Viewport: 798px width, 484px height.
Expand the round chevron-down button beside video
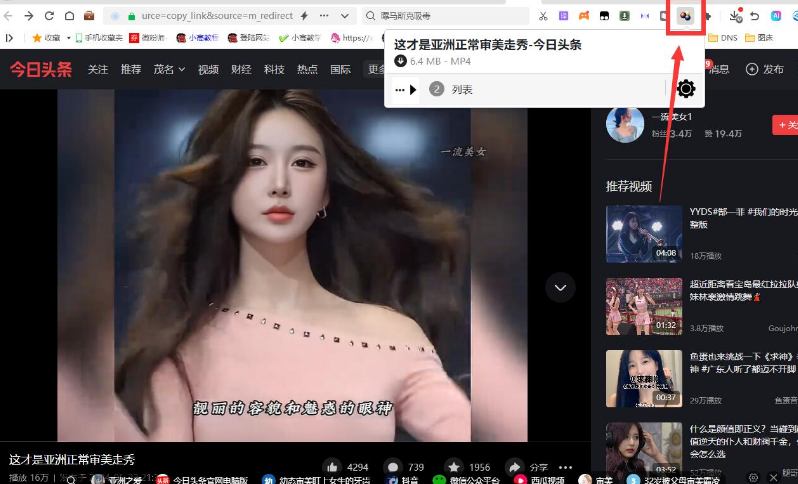(x=560, y=288)
